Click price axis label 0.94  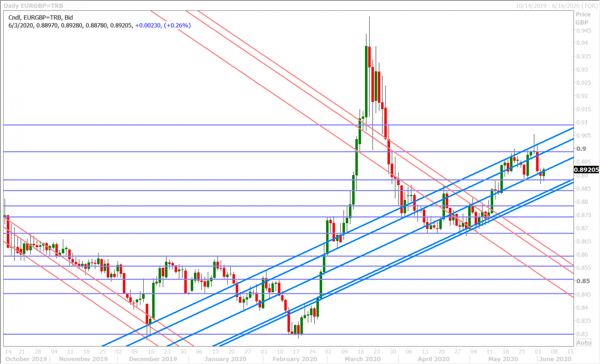pyautogui.click(x=582, y=43)
